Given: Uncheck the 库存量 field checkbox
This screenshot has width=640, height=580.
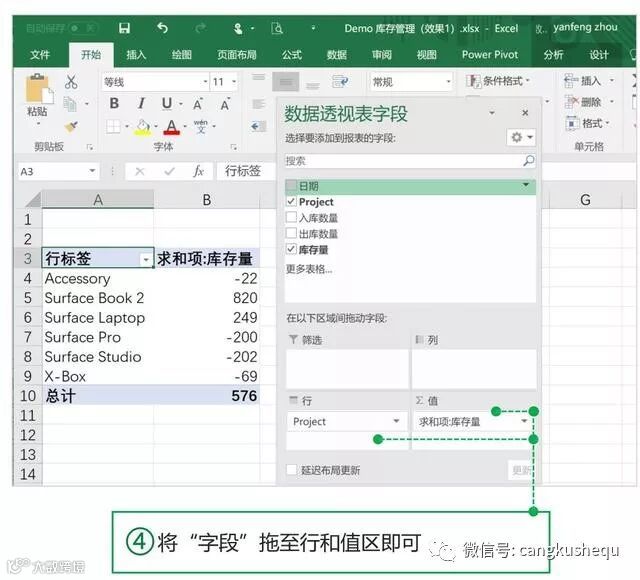Looking at the screenshot, I should [x=291, y=249].
